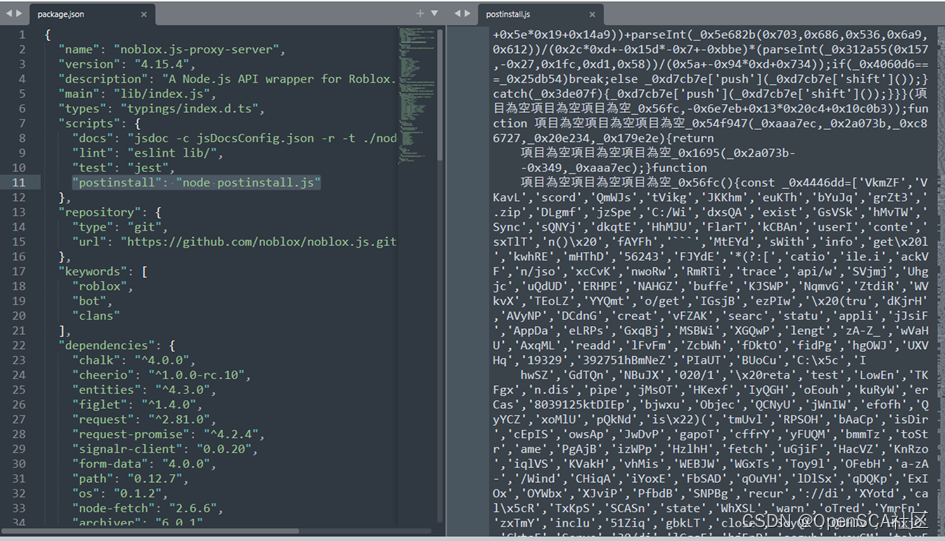Image resolution: width=945 pixels, height=541 pixels.
Task: Click the "chalk": "^4.0.0" dependency line
Action: pyautogui.click(x=134, y=360)
